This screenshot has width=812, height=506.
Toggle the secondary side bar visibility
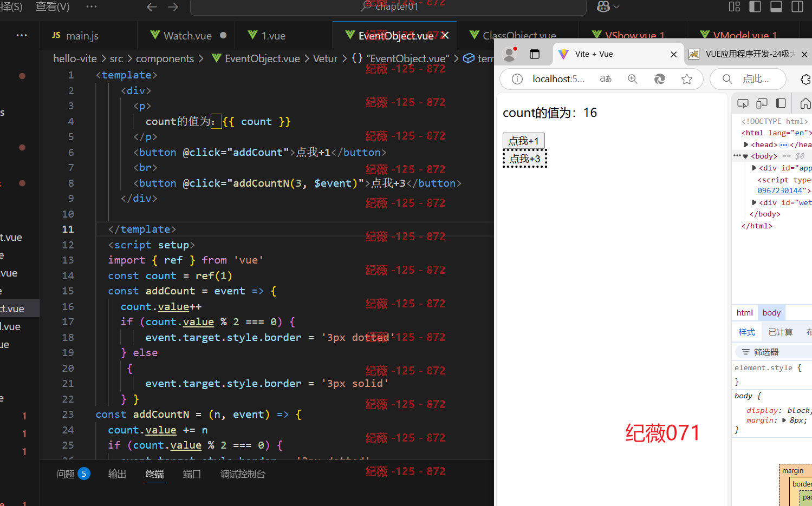[797, 6]
